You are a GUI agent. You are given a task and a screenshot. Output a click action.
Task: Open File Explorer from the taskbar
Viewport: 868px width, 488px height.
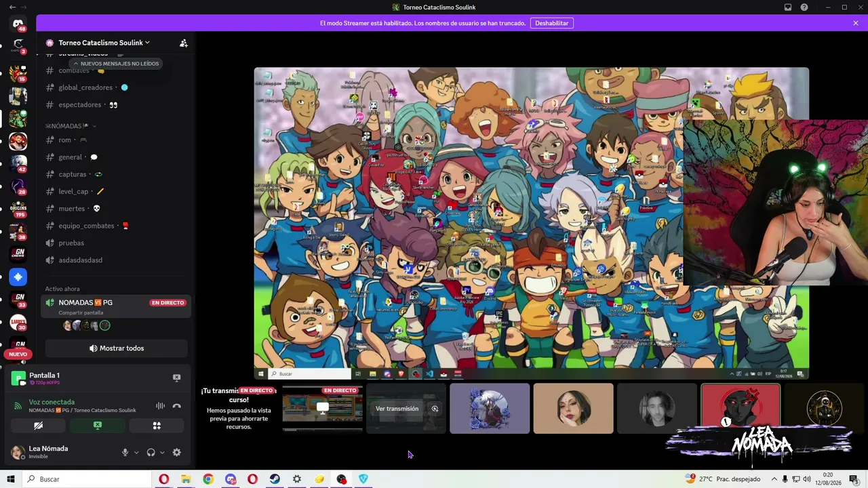[x=186, y=479]
